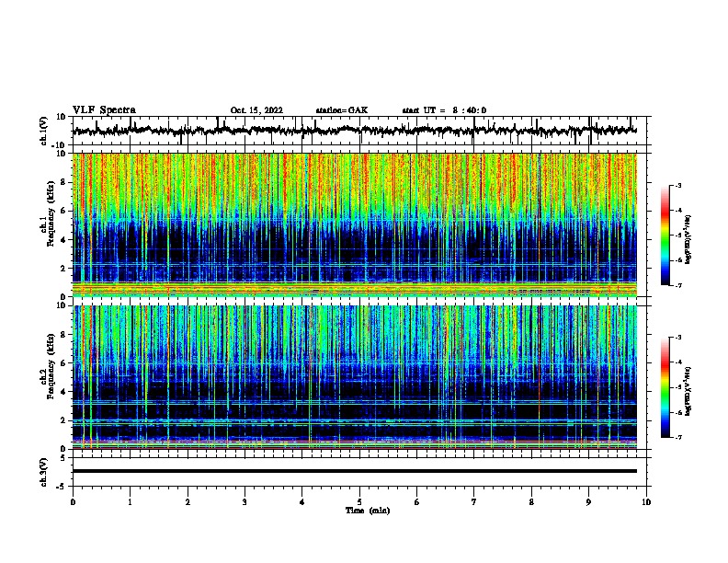Image resolution: width=728 pixels, height=563 pixels.
Task: Click the '-7' tick on ch.2 colorbar
Action: click(x=678, y=437)
